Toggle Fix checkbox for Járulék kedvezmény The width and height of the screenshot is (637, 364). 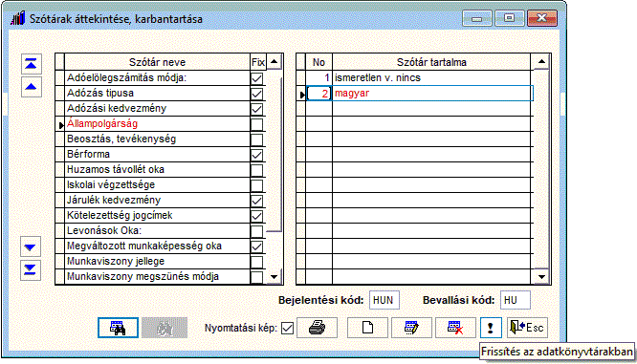click(x=256, y=201)
